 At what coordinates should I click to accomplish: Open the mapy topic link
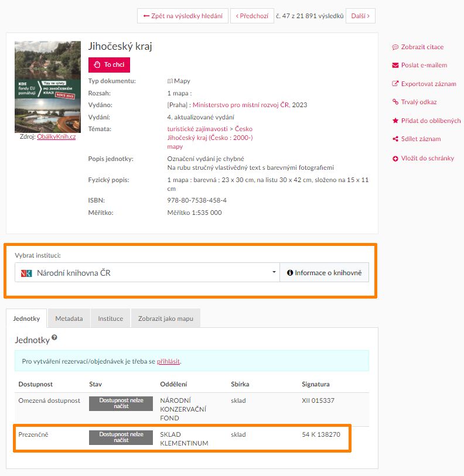[x=175, y=146]
